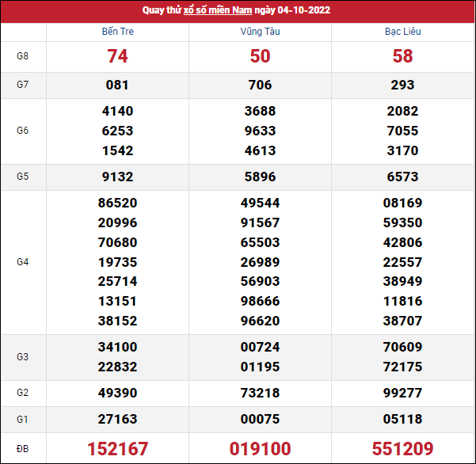Select Bạc Liêu G4 number 08169

(x=402, y=203)
